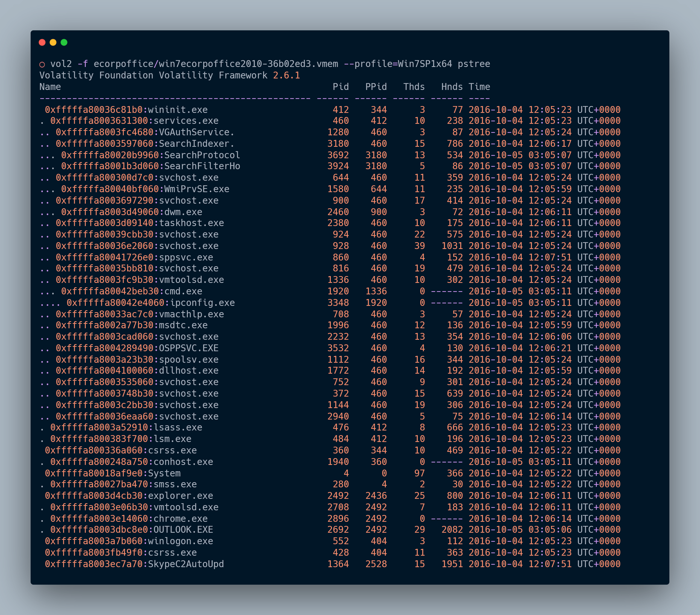Click the green maximize window dot

click(64, 42)
